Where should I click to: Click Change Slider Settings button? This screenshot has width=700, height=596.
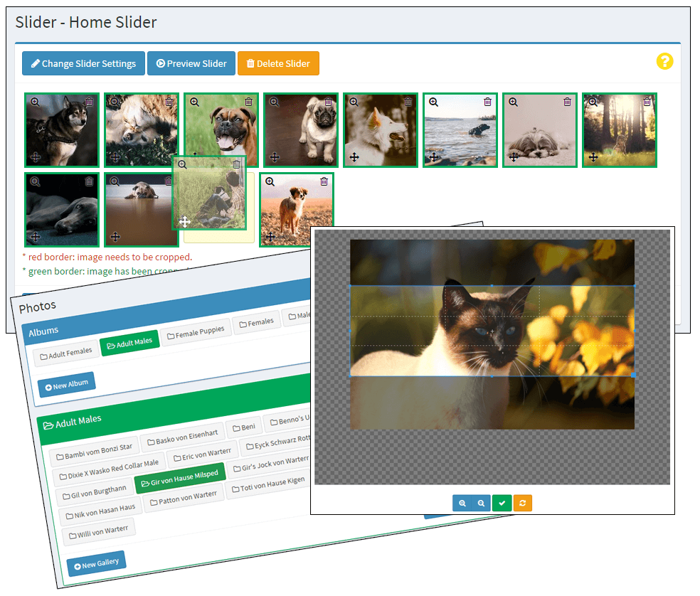[x=83, y=63]
